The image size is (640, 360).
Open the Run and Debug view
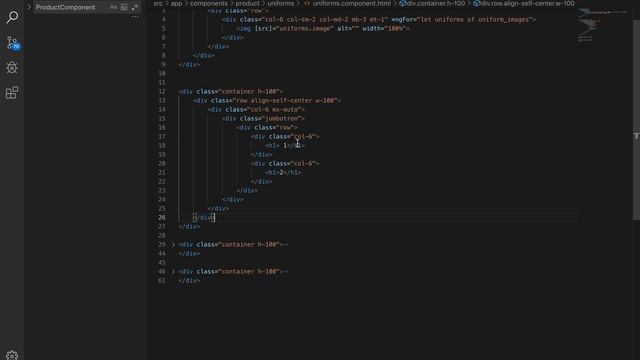point(12,67)
